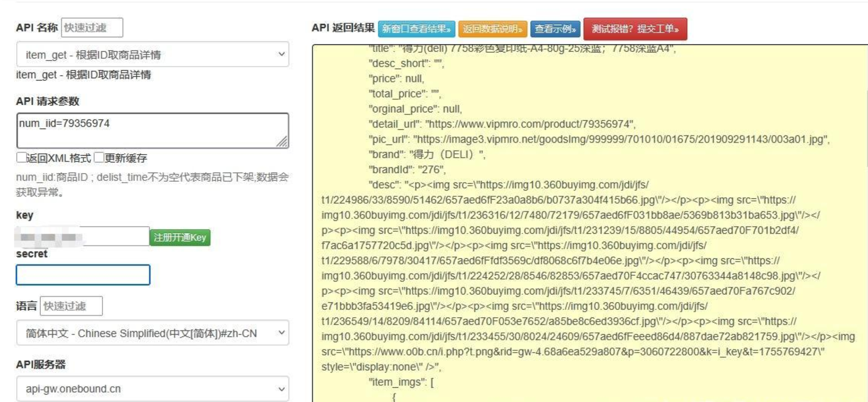
Task: Click the 语言 quick filter input
Action: click(71, 306)
